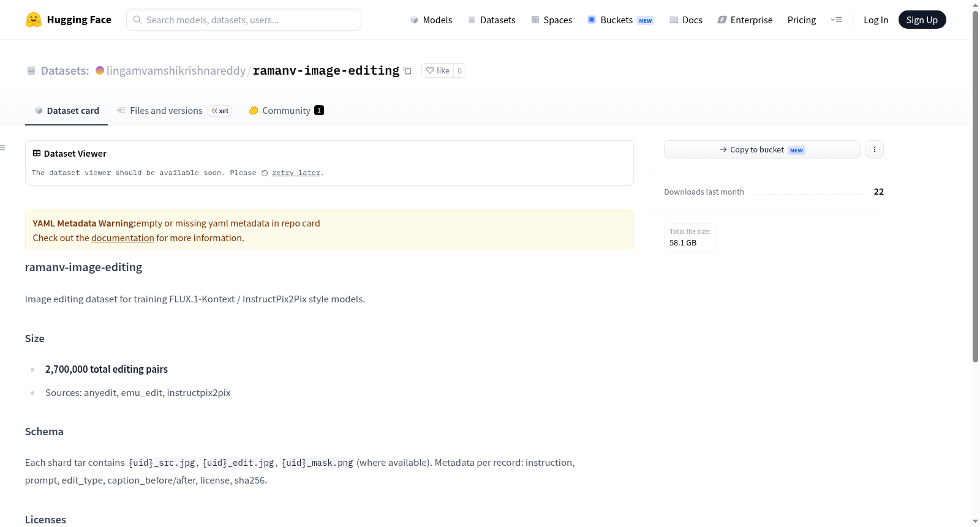The width and height of the screenshot is (980, 527).
Task: Click the Dataset Viewer table icon
Action: [x=37, y=153]
